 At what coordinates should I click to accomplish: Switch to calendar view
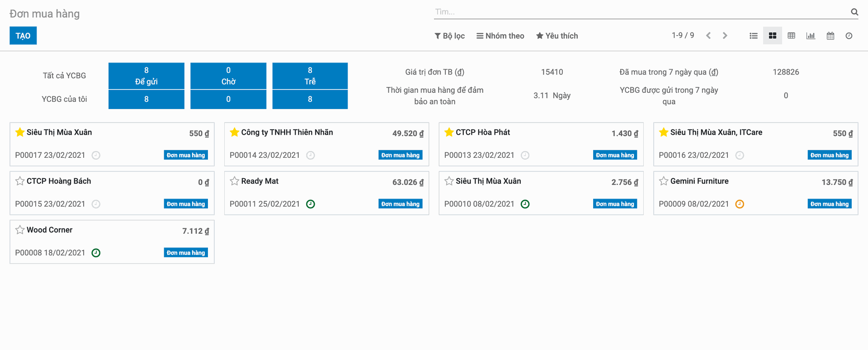(830, 36)
